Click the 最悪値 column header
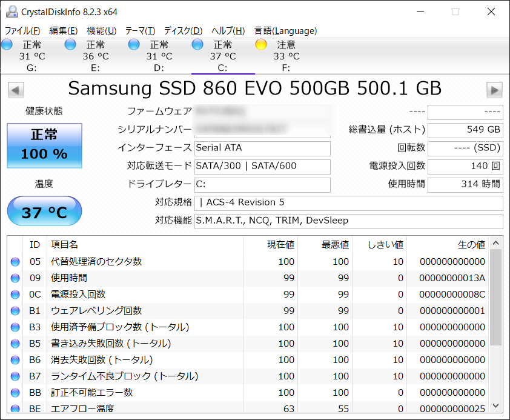510x420 pixels. 325,245
